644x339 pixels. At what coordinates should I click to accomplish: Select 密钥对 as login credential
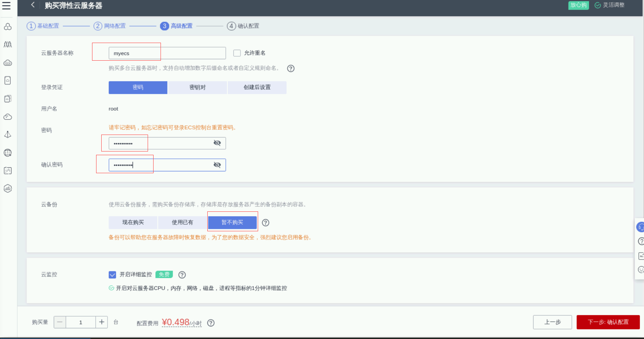pyautogui.click(x=198, y=88)
